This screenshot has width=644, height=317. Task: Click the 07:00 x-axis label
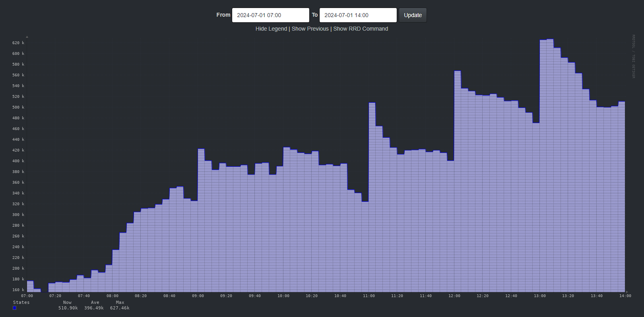[x=27, y=296]
